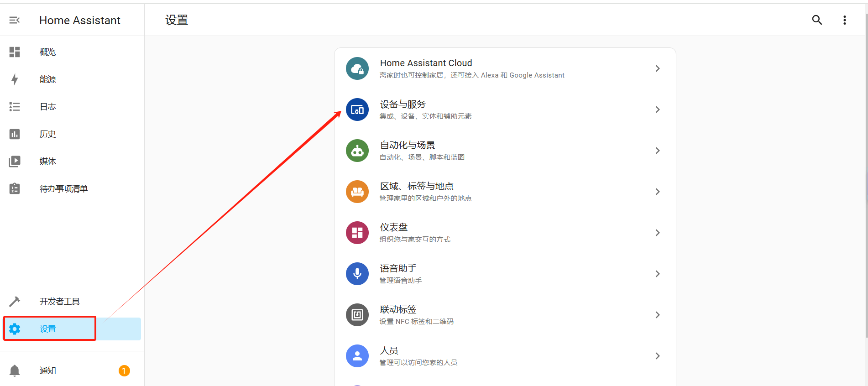
Task: Click the text 集成、设备、实体和辅助元素
Action: click(x=425, y=116)
